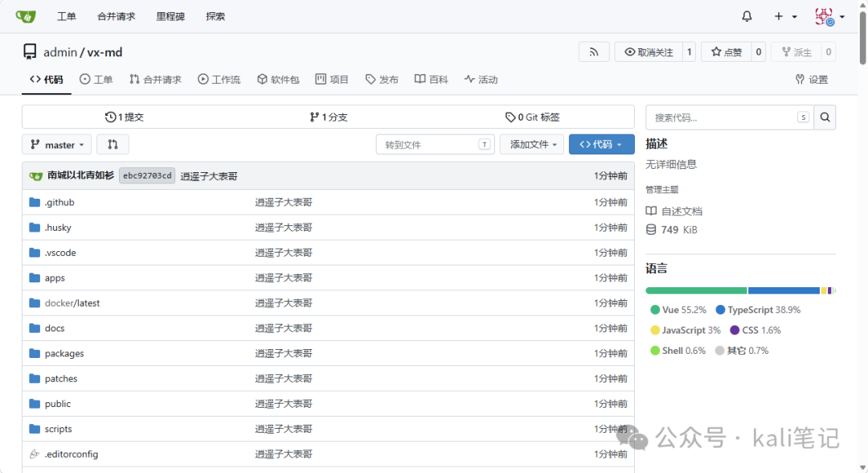This screenshot has height=473, width=868.
Task: Click the vx-md repository name link
Action: coord(104,52)
